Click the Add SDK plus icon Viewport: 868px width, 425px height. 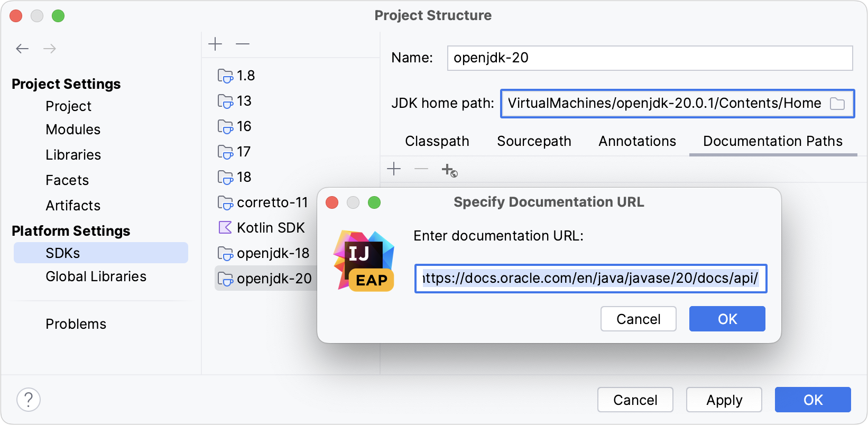click(215, 44)
